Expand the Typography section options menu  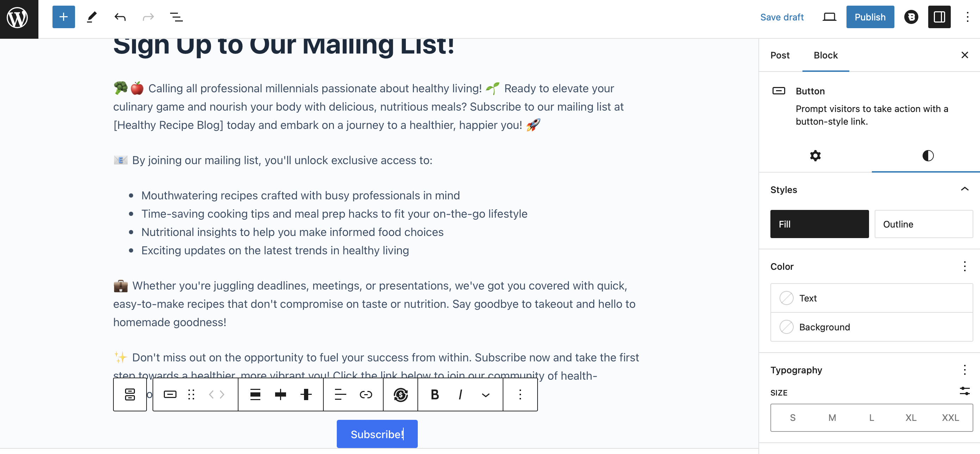coord(965,370)
